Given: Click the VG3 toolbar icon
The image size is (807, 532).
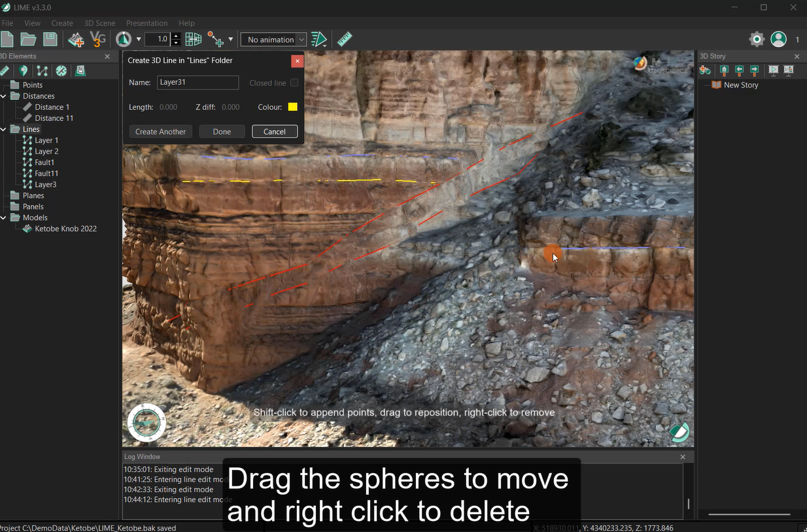Looking at the screenshot, I should click(97, 39).
